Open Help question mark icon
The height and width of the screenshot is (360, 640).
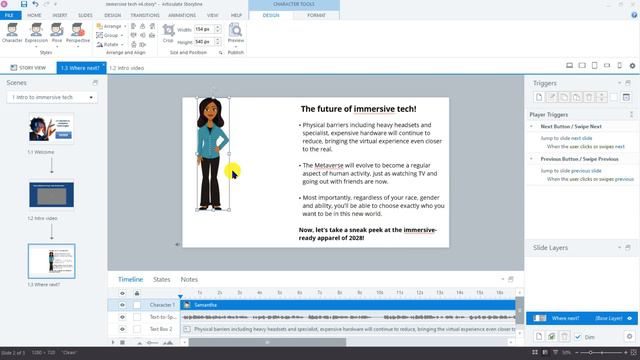[x=634, y=15]
